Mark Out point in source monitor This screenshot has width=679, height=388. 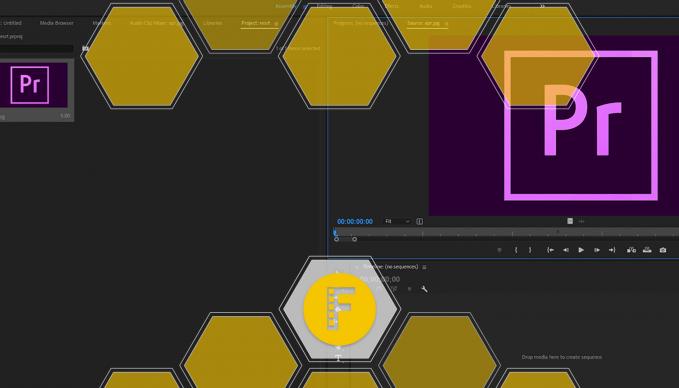(x=530, y=250)
